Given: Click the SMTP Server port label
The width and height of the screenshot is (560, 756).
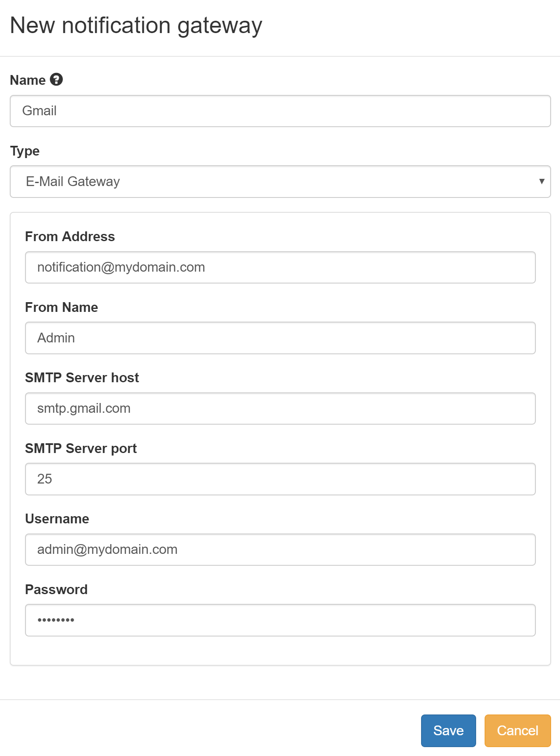Looking at the screenshot, I should pyautogui.click(x=81, y=448).
